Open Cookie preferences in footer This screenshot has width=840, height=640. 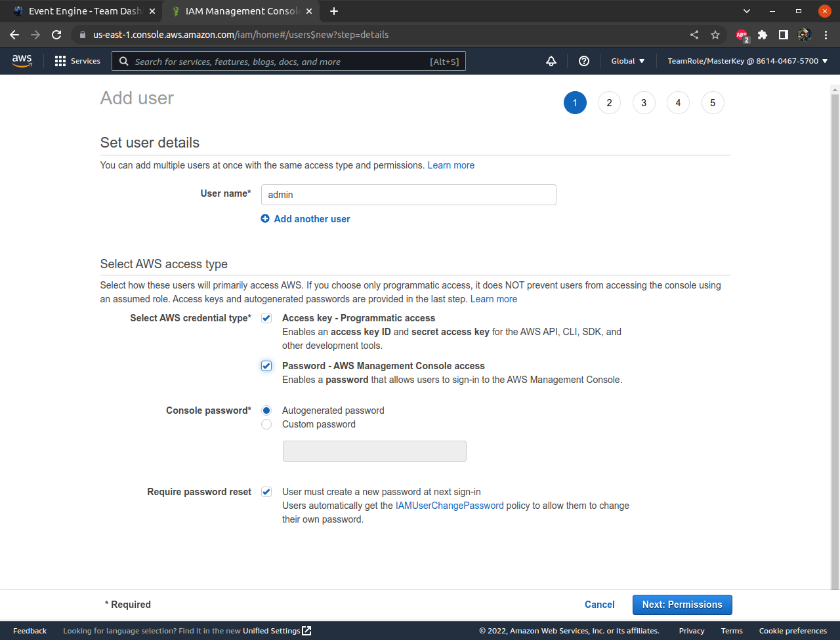(x=793, y=631)
